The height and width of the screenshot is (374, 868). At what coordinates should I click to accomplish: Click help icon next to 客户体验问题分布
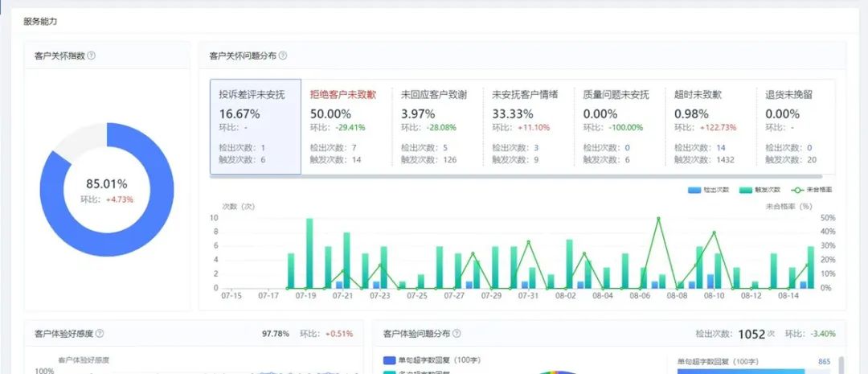(457, 333)
